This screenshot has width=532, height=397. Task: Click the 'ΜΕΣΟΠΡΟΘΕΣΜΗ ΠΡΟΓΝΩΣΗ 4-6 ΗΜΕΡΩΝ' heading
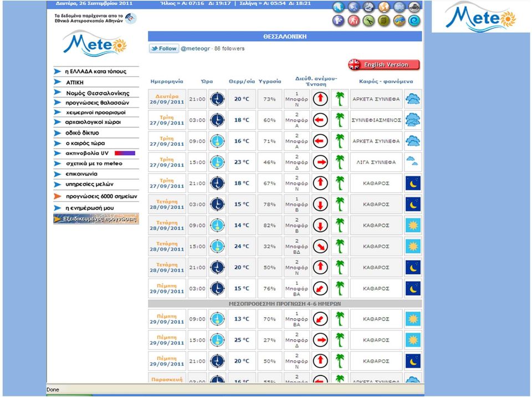coord(285,304)
